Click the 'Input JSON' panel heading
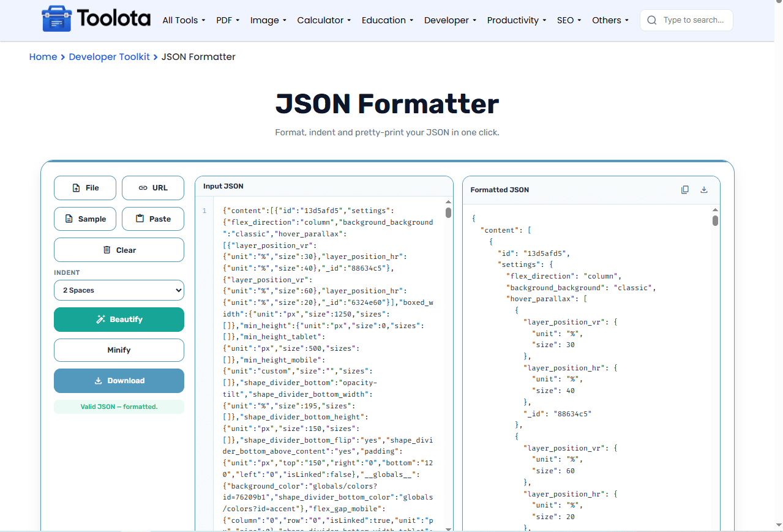The width and height of the screenshot is (783, 532). (223, 186)
